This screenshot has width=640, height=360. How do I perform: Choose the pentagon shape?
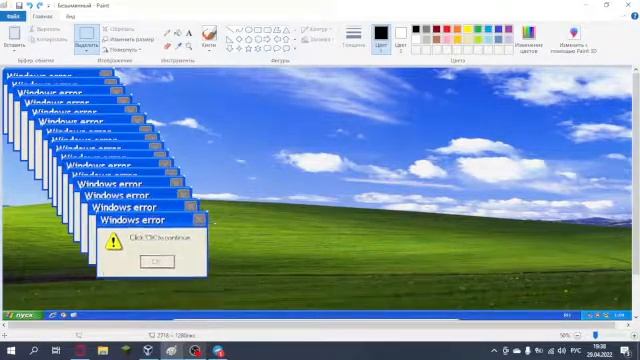249,39
